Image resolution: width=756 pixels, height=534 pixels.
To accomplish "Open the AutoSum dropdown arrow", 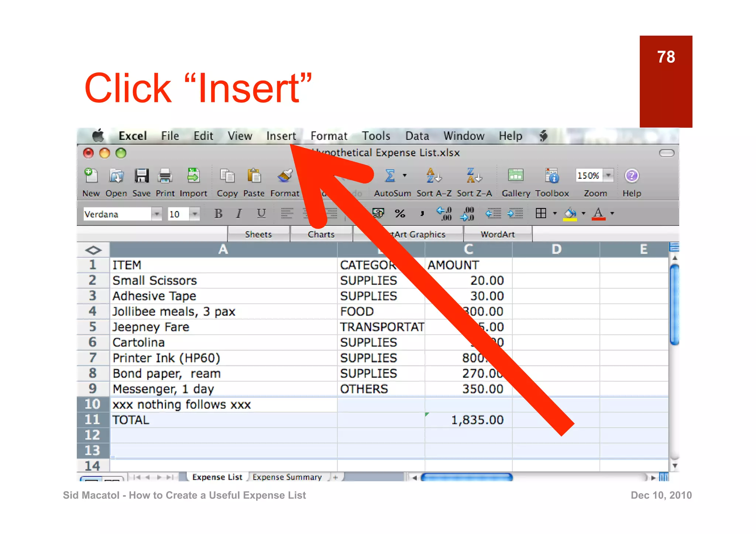I will (405, 176).
